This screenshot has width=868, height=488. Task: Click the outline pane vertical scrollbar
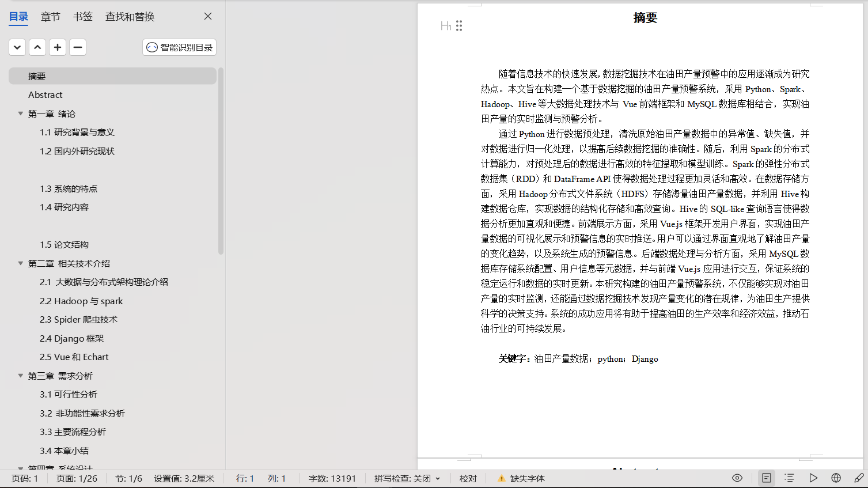coord(221,161)
